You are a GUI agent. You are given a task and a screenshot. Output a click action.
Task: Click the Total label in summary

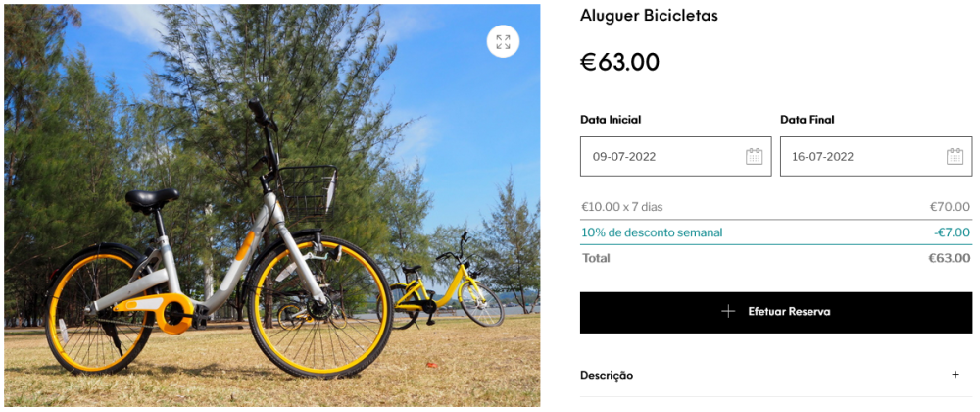pos(596,258)
